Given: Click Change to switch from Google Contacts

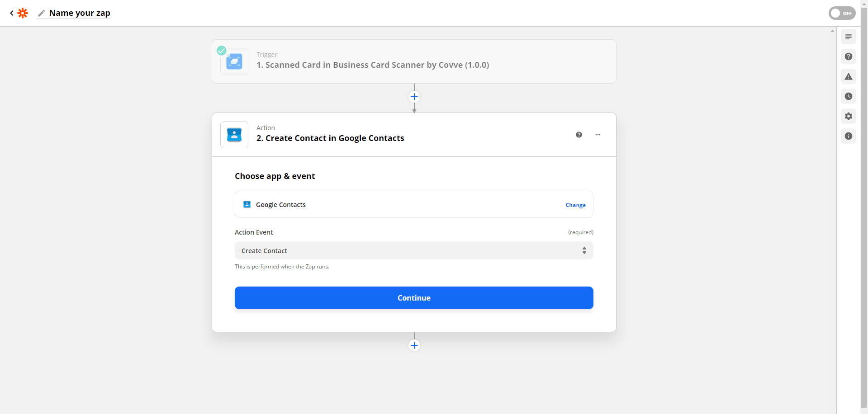Looking at the screenshot, I should coord(575,205).
